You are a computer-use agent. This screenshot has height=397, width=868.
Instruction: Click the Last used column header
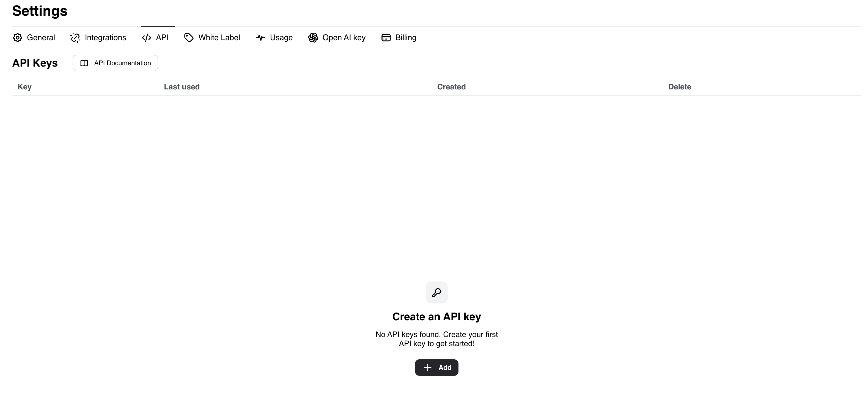click(182, 87)
